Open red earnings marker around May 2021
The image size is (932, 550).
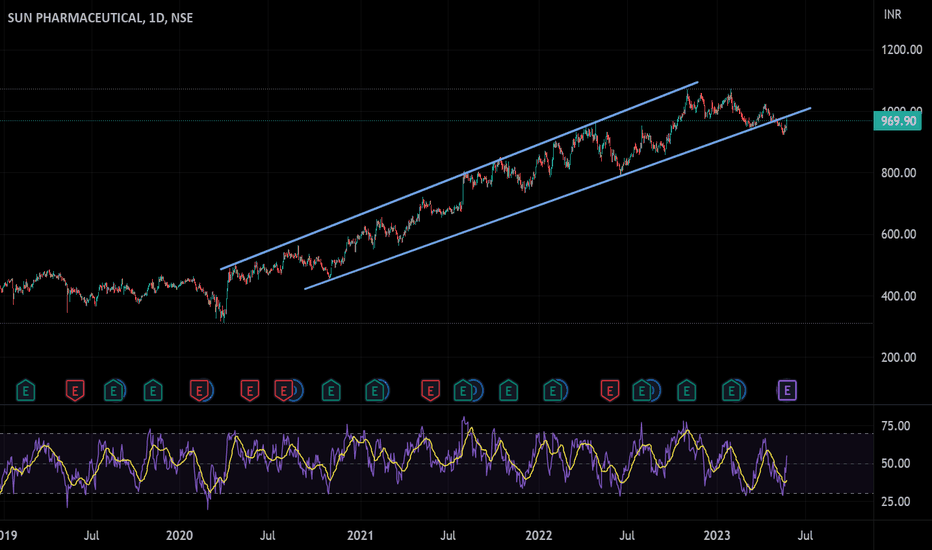[x=430, y=391]
